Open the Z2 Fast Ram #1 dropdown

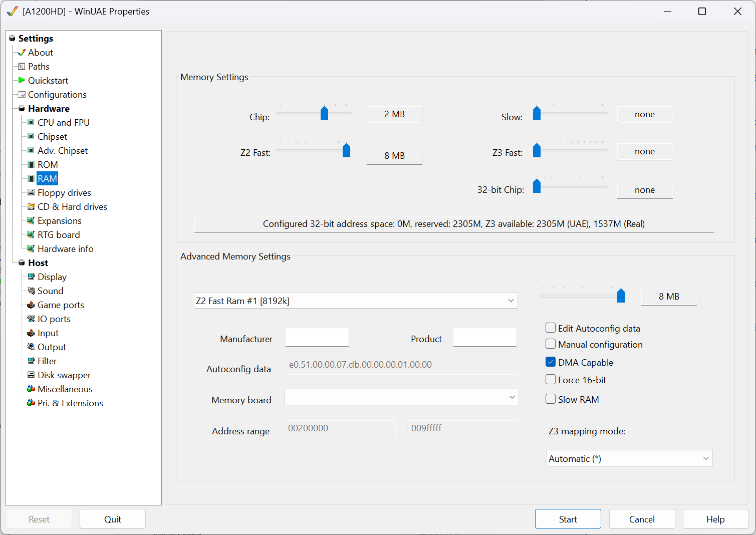point(356,301)
